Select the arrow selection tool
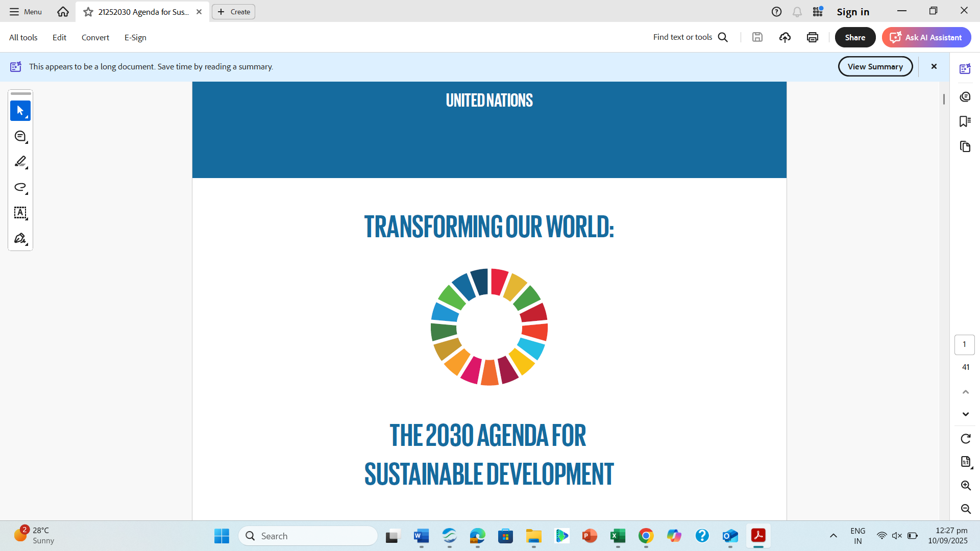Screen dimensions: 980x551 point(20,111)
